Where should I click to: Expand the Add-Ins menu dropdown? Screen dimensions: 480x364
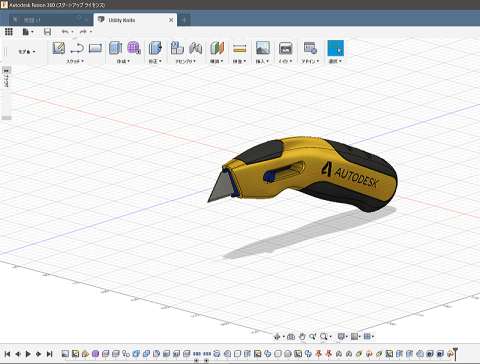coord(310,61)
